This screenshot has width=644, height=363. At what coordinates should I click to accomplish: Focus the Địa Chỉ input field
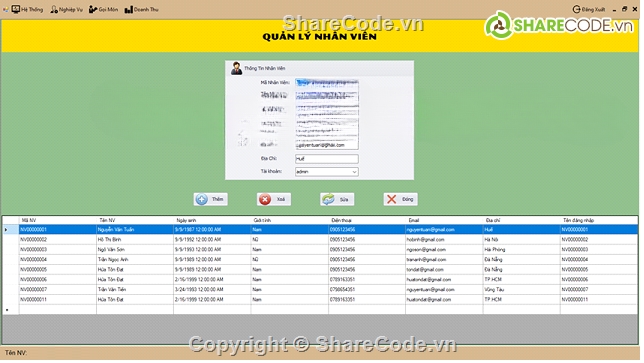point(327,159)
